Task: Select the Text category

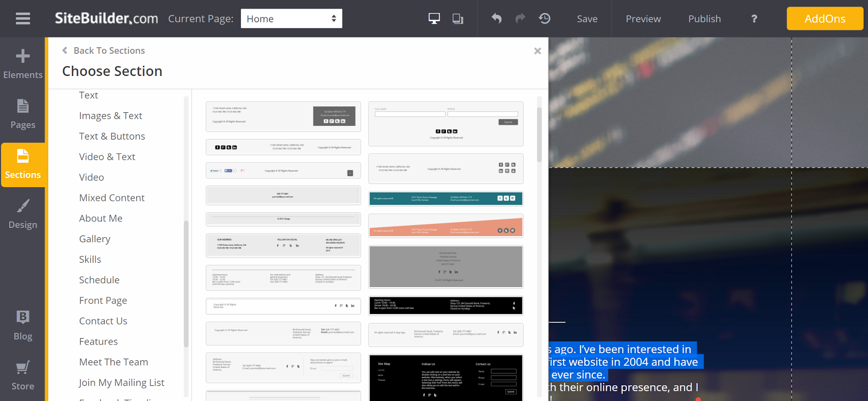Action: click(x=88, y=95)
